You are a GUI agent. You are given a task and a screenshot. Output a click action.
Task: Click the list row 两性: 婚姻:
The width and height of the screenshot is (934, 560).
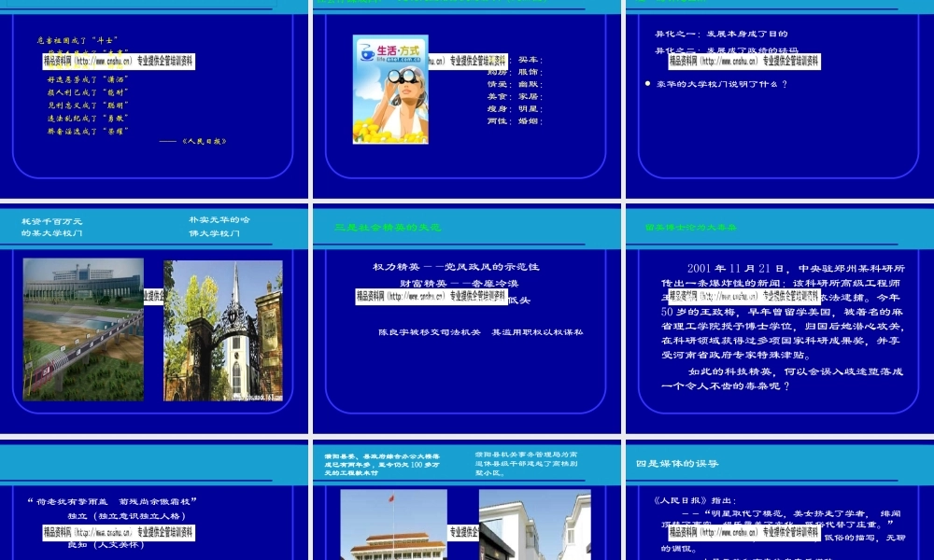(x=516, y=120)
